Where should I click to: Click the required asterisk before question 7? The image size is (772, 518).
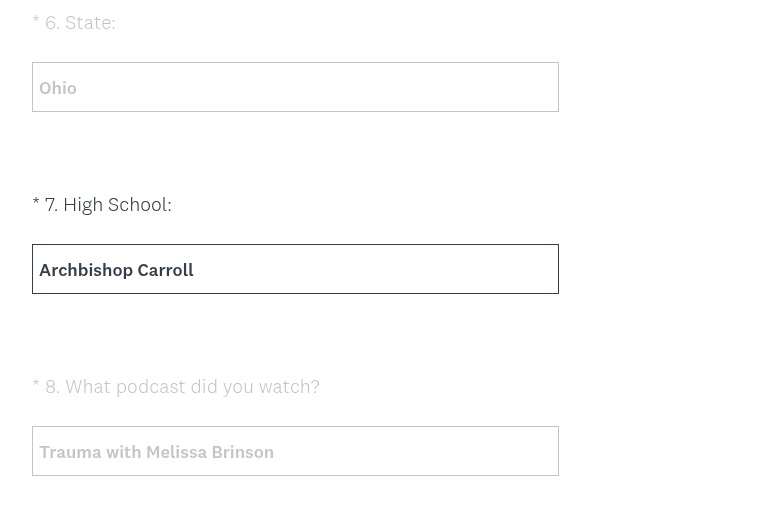(x=36, y=204)
